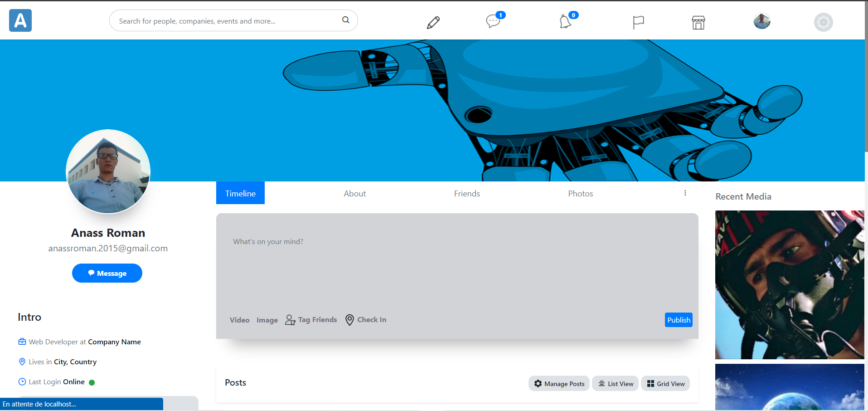The height and width of the screenshot is (411, 868).
Task: Click the Anass Roman profile name
Action: 108,233
